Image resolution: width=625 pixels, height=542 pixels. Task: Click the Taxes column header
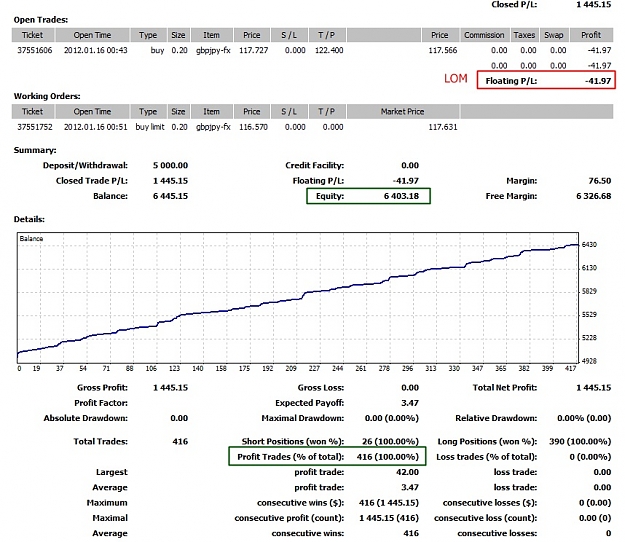(x=524, y=35)
